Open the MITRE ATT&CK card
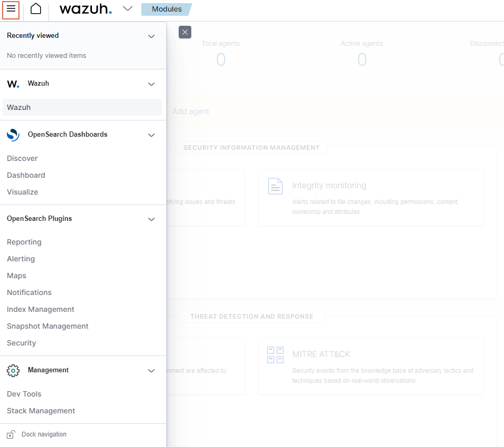Viewport: 504px width, 447px height. click(371, 367)
